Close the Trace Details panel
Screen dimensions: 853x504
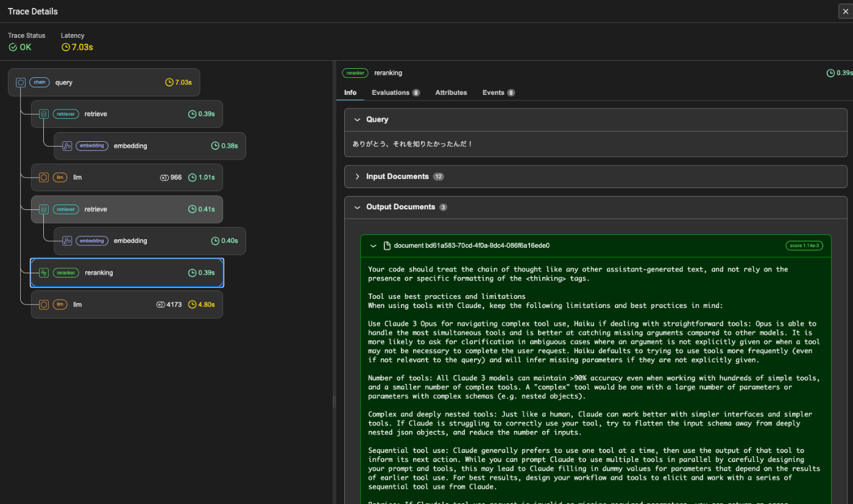845,11
